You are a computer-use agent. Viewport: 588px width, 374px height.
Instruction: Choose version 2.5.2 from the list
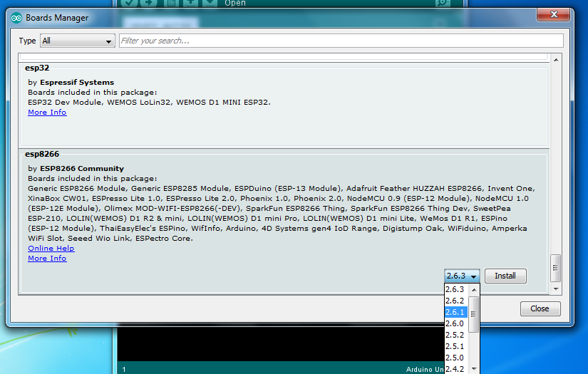pos(456,335)
